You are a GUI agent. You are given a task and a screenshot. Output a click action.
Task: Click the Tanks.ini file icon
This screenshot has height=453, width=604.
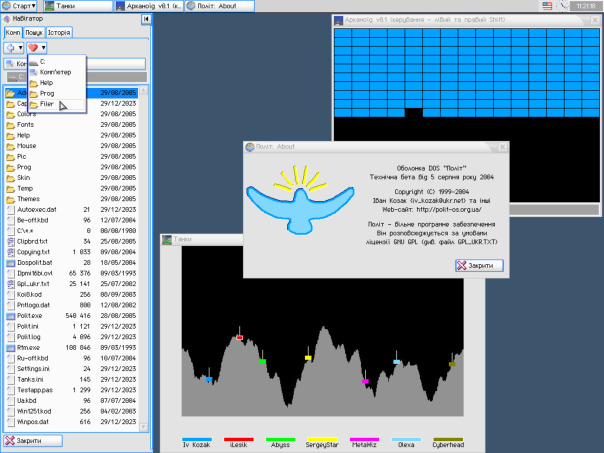point(10,379)
